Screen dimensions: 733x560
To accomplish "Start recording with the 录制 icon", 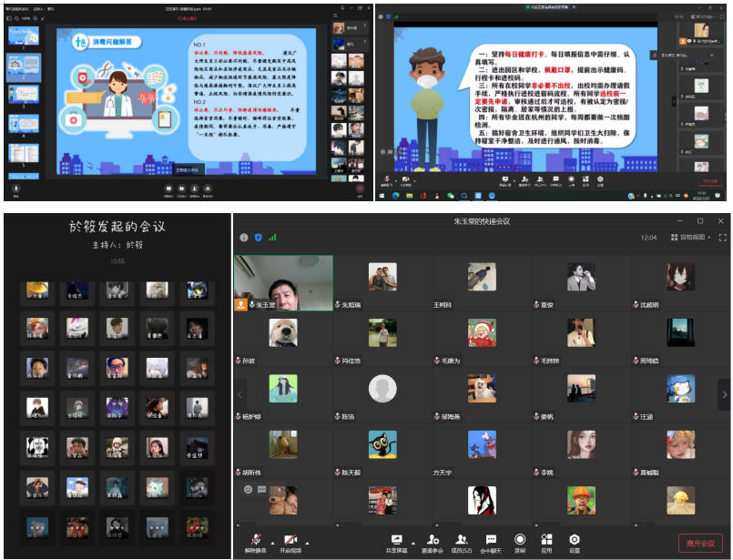I will point(520,540).
